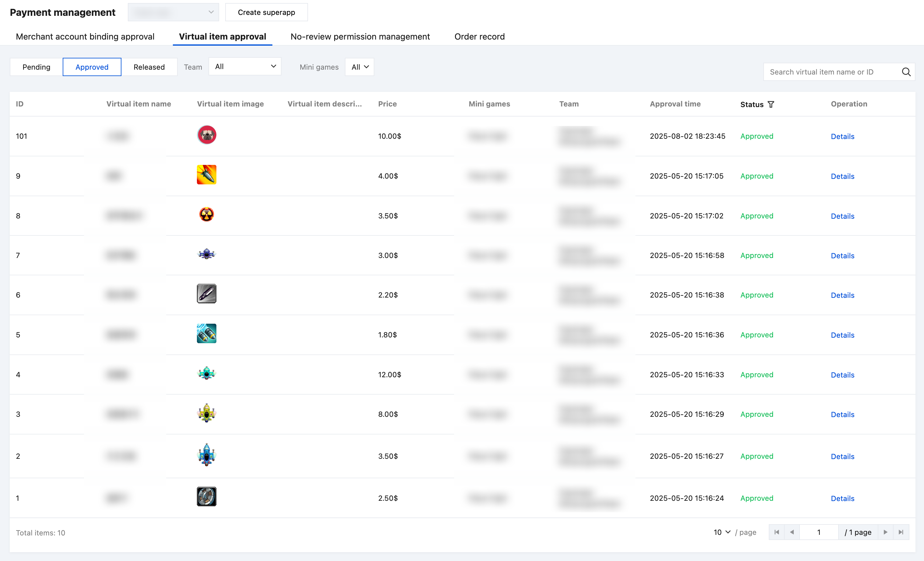
Task: Select the Pending filter toggle
Action: (37, 67)
